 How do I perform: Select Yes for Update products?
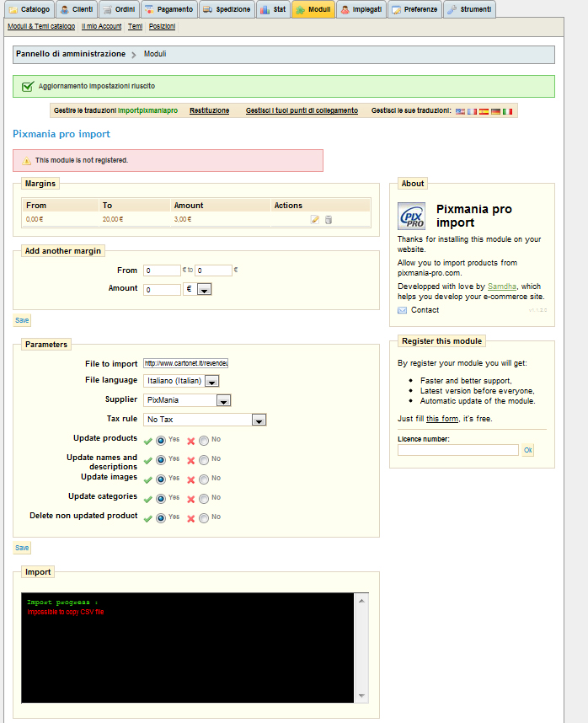pos(161,441)
